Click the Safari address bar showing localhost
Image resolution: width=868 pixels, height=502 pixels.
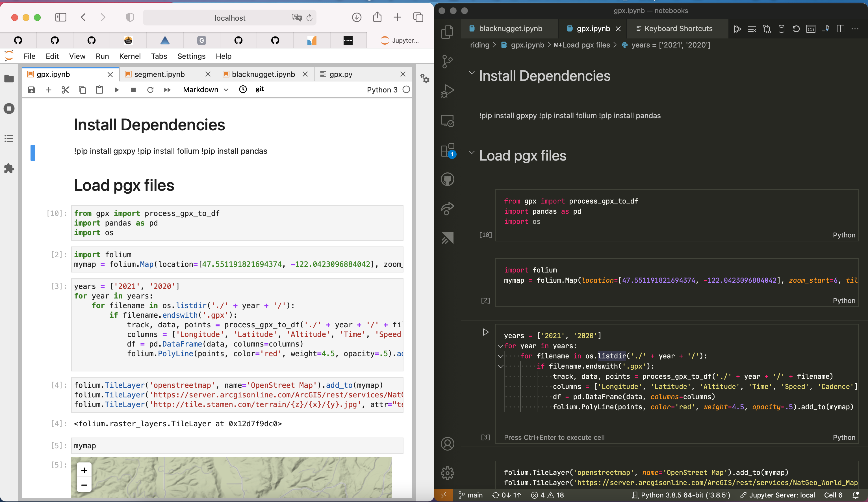[230, 18]
